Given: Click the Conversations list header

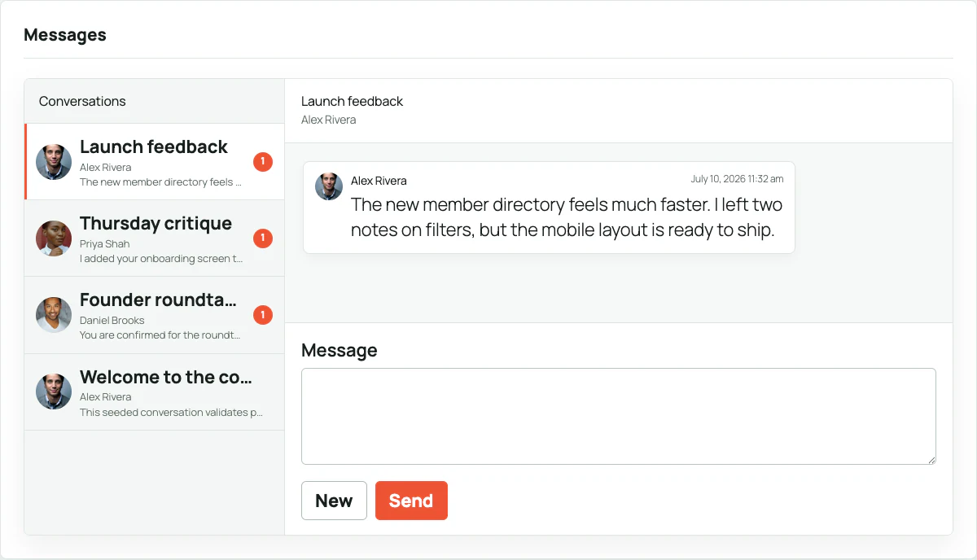Looking at the screenshot, I should (82, 101).
